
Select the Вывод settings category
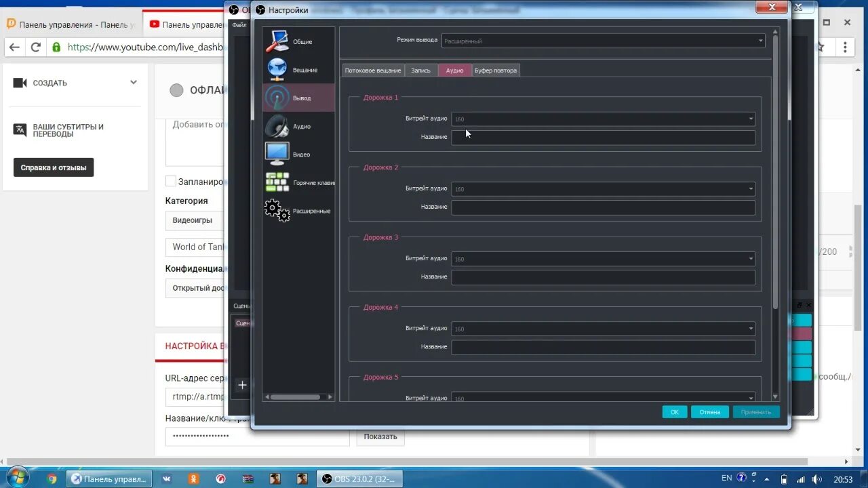point(298,98)
